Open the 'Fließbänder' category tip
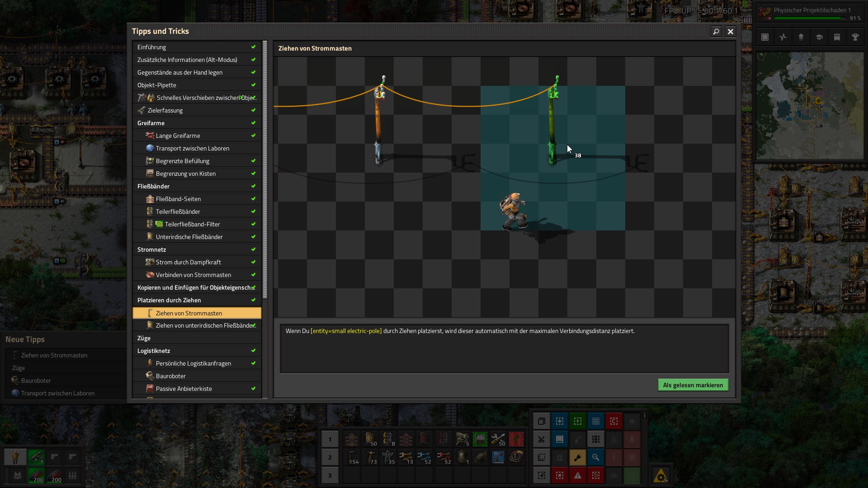Screen dimensions: 868x488 [x=197, y=186]
